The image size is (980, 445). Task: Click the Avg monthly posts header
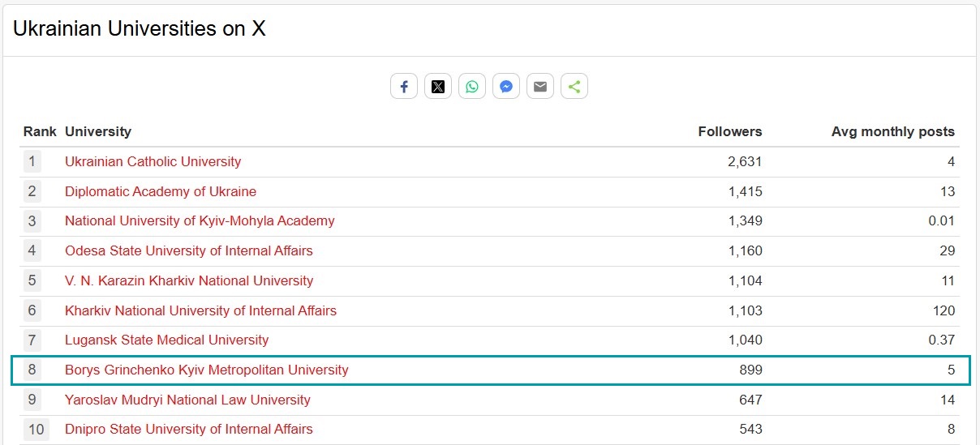tap(892, 131)
